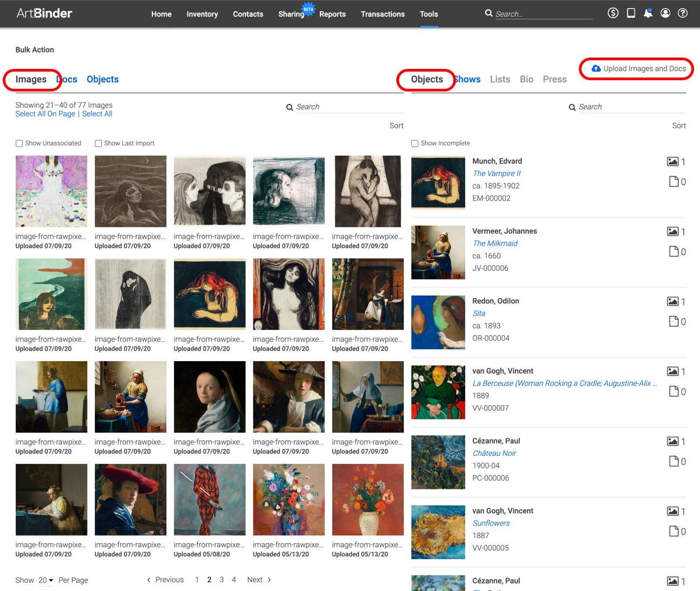
Task: Switch to the Lists tab
Action: coord(500,79)
